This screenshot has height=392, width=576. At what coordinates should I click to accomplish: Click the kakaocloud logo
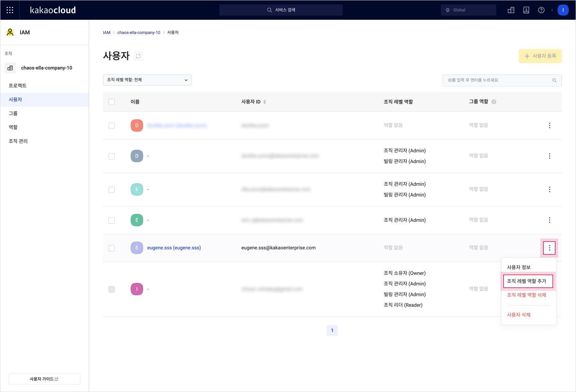pyautogui.click(x=53, y=10)
